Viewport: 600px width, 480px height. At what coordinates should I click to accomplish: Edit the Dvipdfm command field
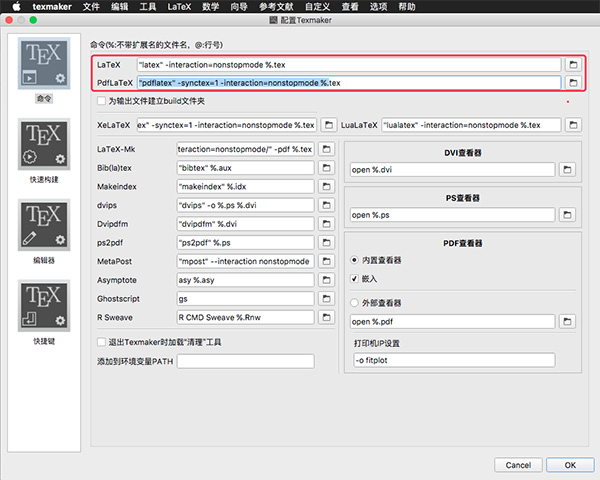[245, 224]
